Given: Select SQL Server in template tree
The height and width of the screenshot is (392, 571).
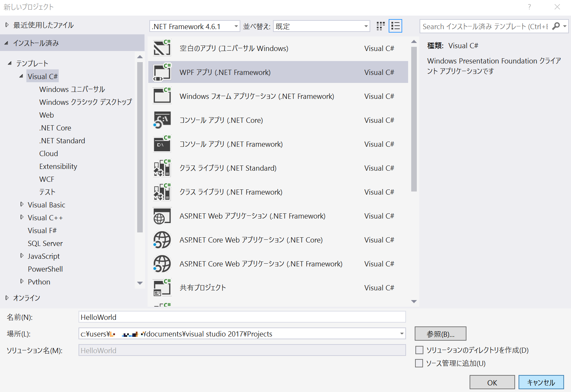Looking at the screenshot, I should (45, 243).
